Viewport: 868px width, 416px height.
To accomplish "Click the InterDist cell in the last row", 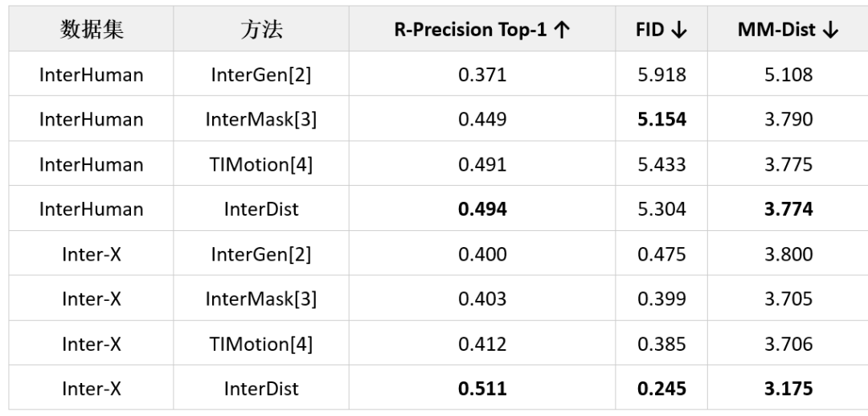I will coord(261,389).
